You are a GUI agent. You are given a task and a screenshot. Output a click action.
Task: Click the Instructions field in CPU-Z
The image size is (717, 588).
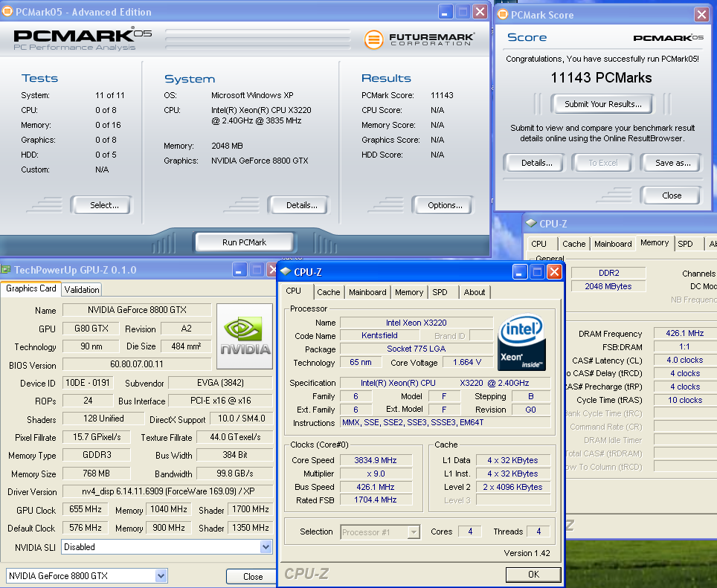tap(446, 423)
